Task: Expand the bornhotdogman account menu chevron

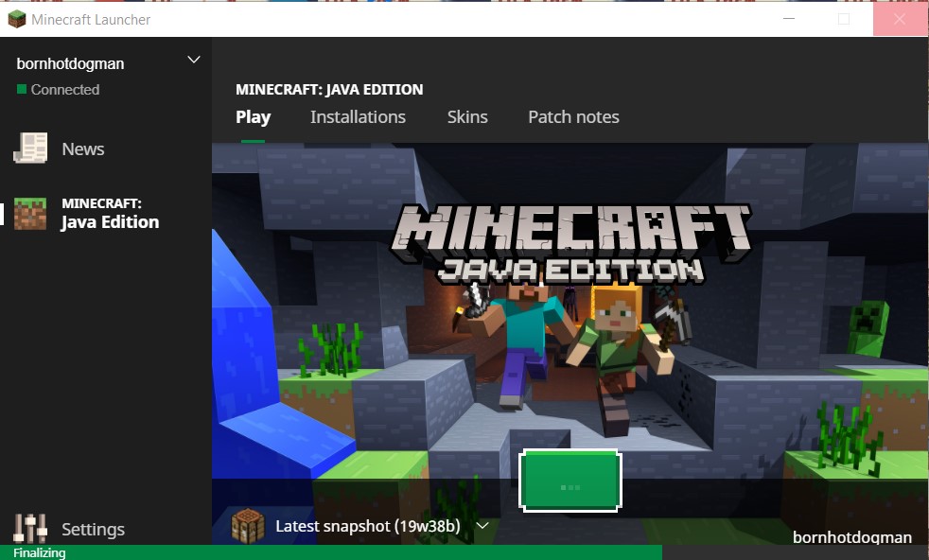Action: (x=194, y=60)
